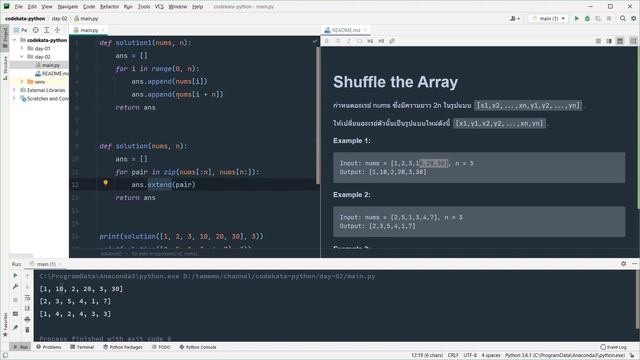
Task: Open the Navigate menu
Action: pos(68,7)
